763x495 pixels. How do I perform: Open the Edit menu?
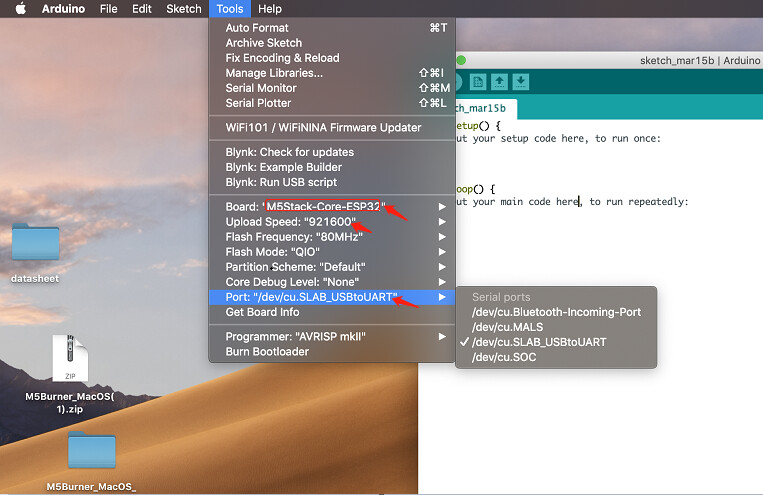(142, 9)
